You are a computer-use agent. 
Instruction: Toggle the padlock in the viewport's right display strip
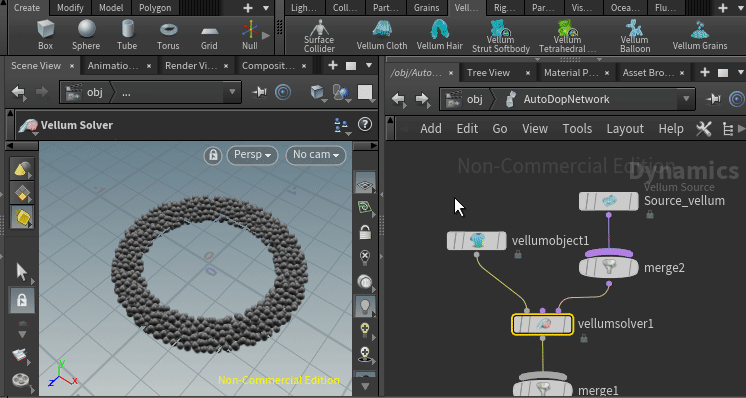[x=365, y=232]
